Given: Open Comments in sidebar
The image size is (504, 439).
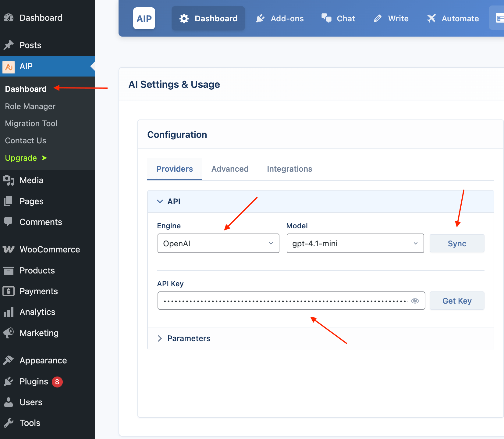Looking at the screenshot, I should pyautogui.click(x=48, y=222).
